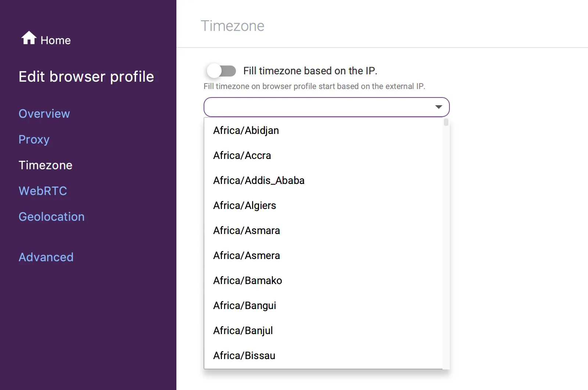Go to the Proxy settings page

point(34,139)
